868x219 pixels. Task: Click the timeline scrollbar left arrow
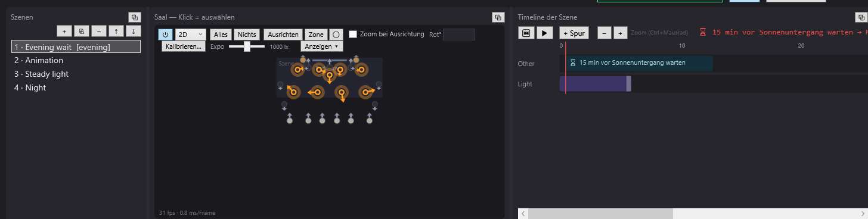(523, 214)
